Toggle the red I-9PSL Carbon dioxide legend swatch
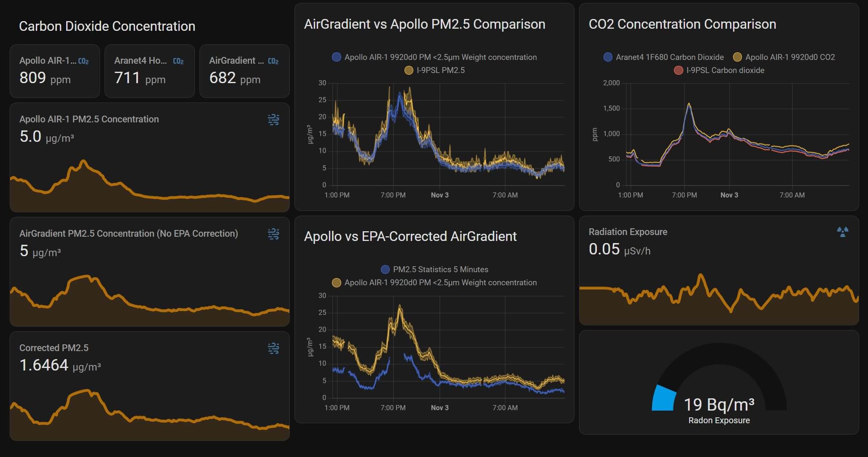 (678, 70)
